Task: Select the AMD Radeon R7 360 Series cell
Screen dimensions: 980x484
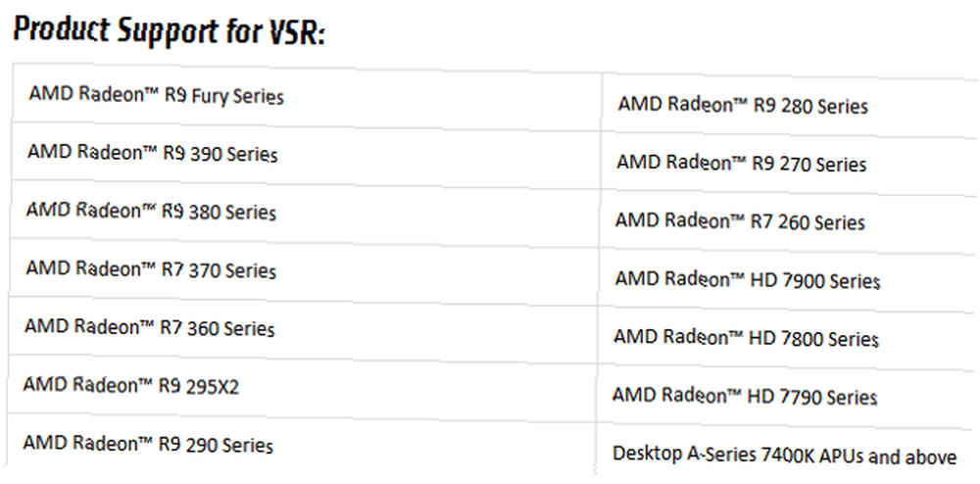Action: point(303,328)
